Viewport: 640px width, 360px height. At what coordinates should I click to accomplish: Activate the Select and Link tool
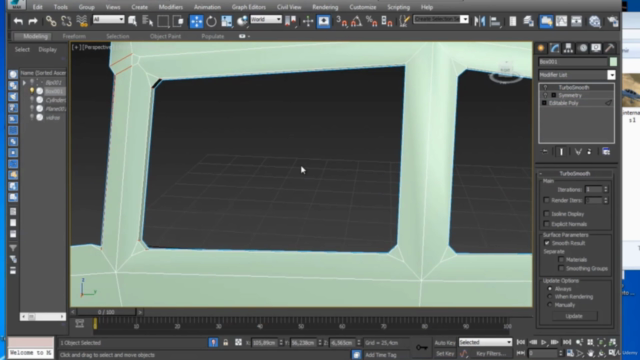click(51, 21)
